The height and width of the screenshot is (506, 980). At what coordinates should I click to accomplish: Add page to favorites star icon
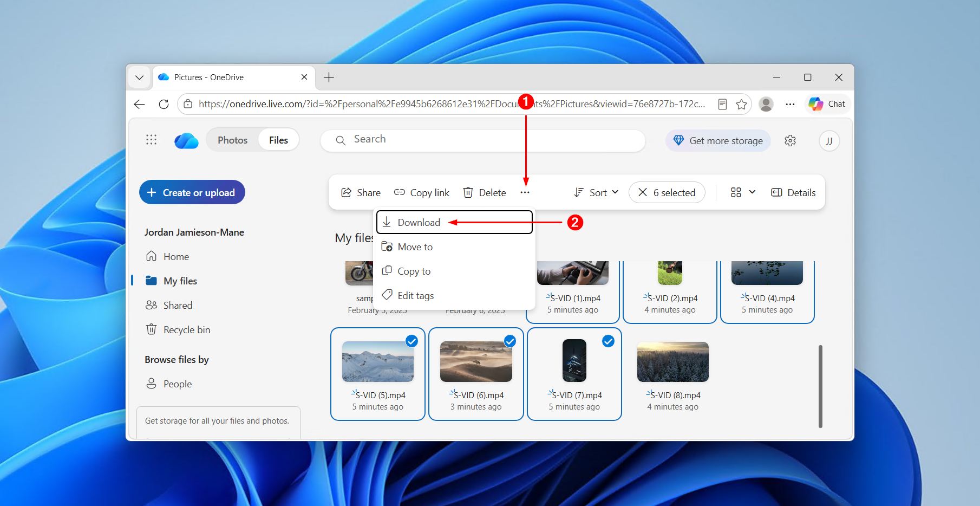[741, 104]
